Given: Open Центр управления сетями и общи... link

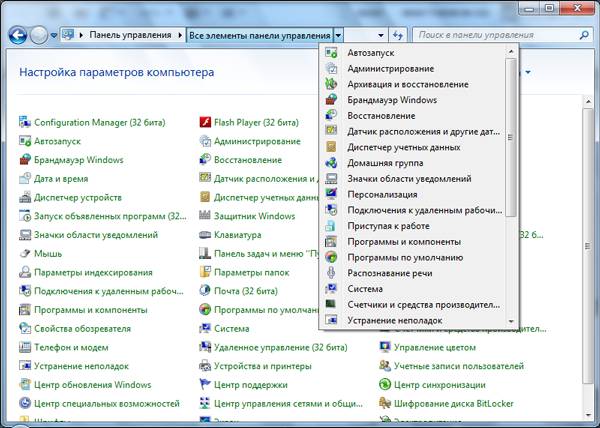Looking at the screenshot, I should click(x=288, y=403).
